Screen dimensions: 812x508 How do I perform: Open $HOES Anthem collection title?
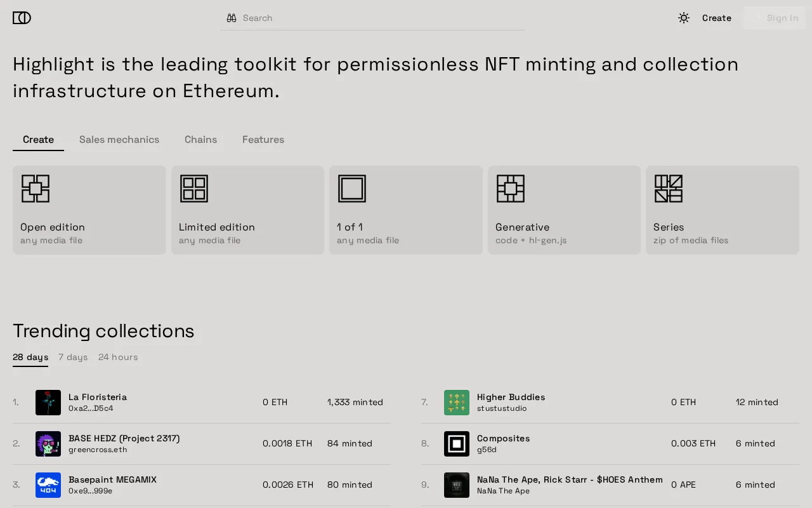coord(570,479)
